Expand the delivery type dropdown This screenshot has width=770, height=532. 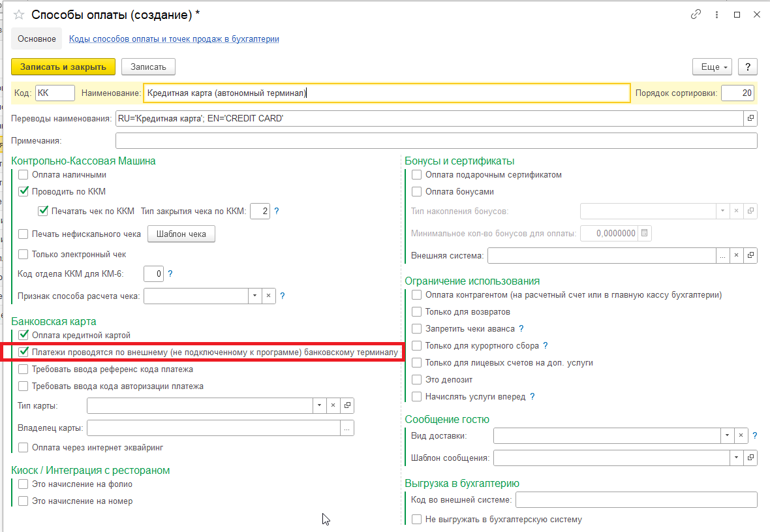(x=726, y=435)
